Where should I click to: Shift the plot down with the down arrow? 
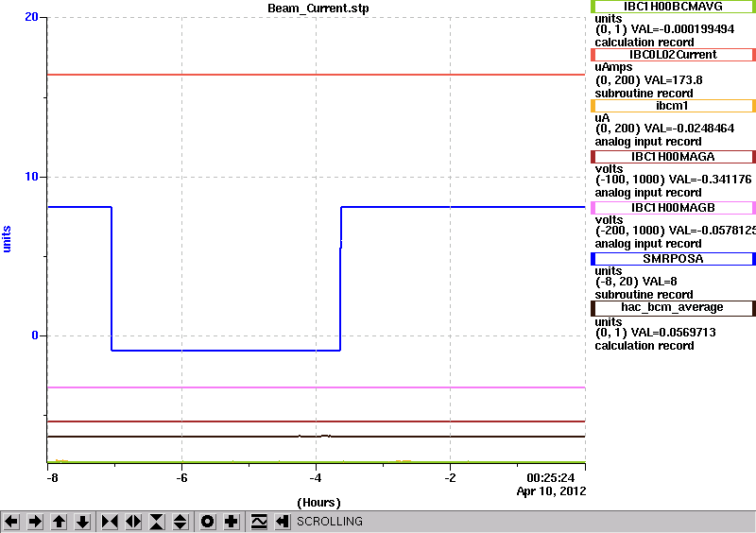(x=82, y=522)
